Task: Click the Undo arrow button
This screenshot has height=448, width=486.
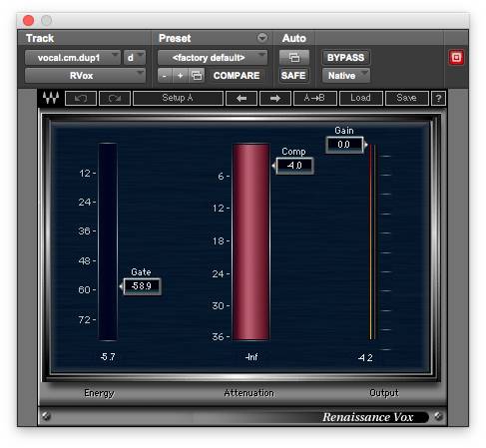Action: click(81, 98)
